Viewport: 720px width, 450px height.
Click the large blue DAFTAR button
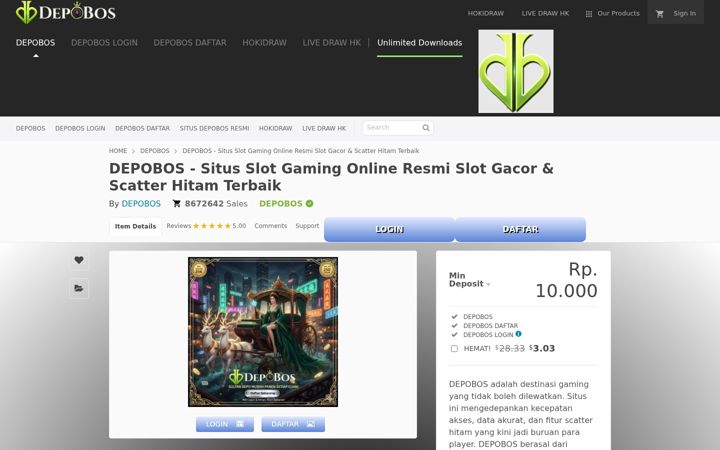[520, 229]
